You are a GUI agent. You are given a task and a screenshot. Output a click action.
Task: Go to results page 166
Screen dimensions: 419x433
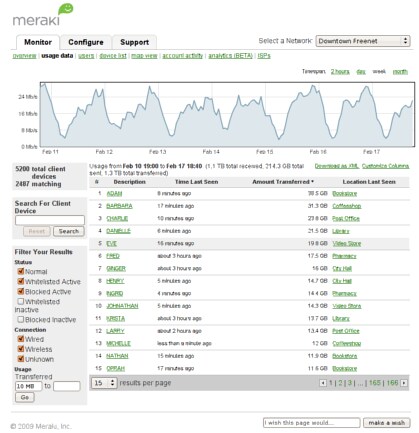click(392, 383)
